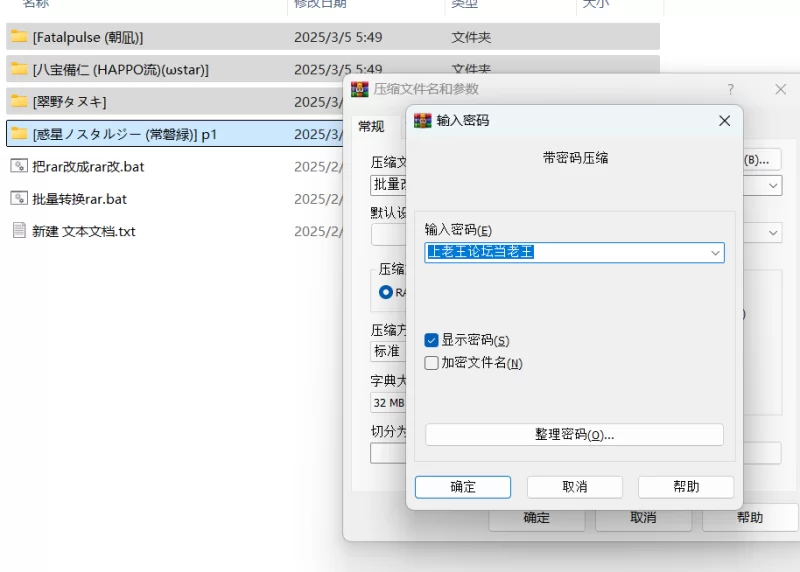
Task: Click the Fatalpulse folder icon
Action: pos(19,36)
